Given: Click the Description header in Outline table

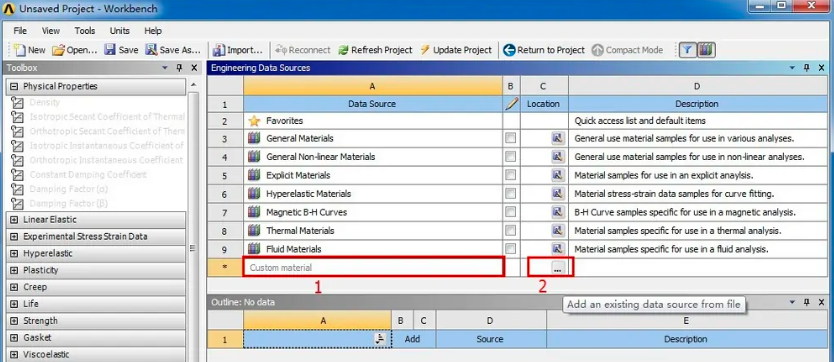Looking at the screenshot, I should point(686,339).
